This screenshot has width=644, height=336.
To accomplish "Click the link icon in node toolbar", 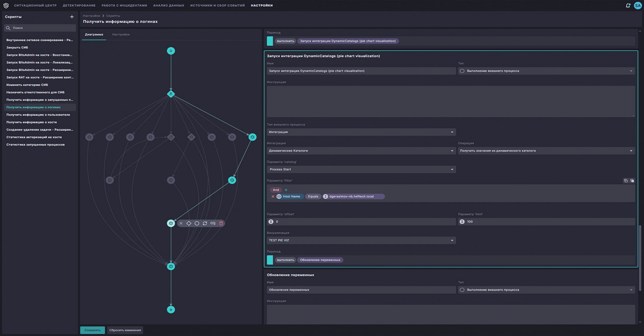I will coord(213,223).
